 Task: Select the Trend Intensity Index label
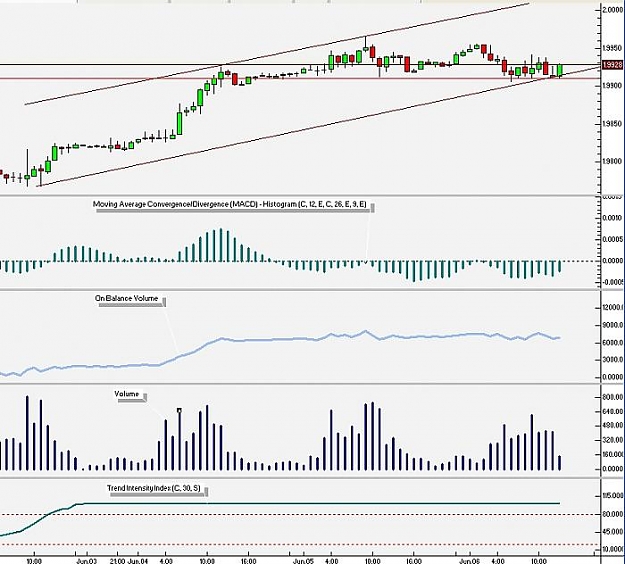(x=153, y=488)
